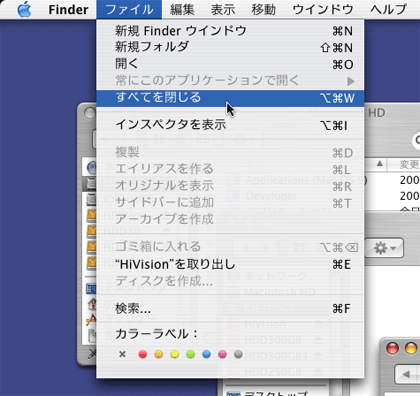Choose すべてを閉じる menu item

(230, 98)
